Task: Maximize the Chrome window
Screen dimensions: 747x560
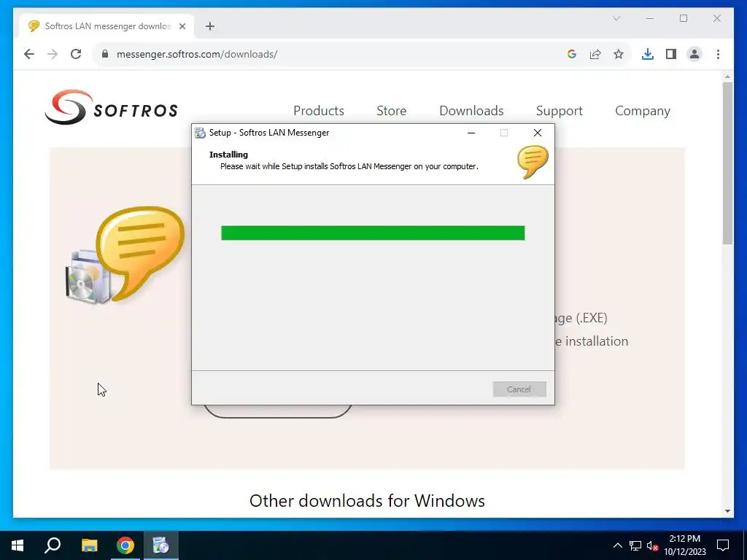Action: (x=684, y=18)
